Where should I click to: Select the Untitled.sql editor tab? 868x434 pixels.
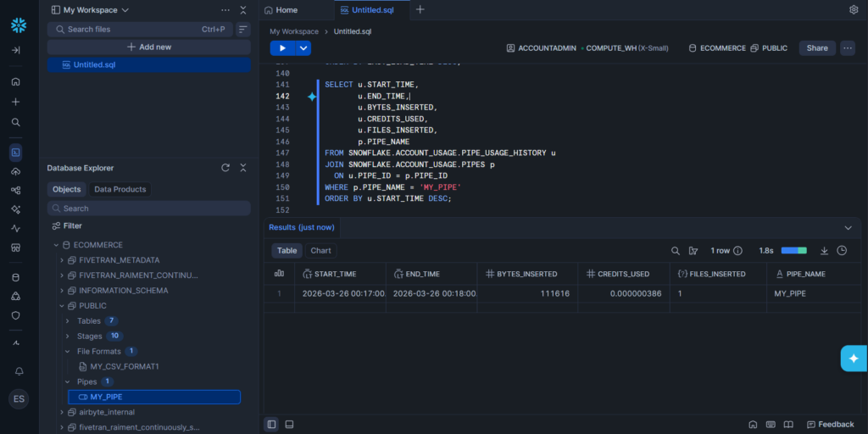coord(372,10)
